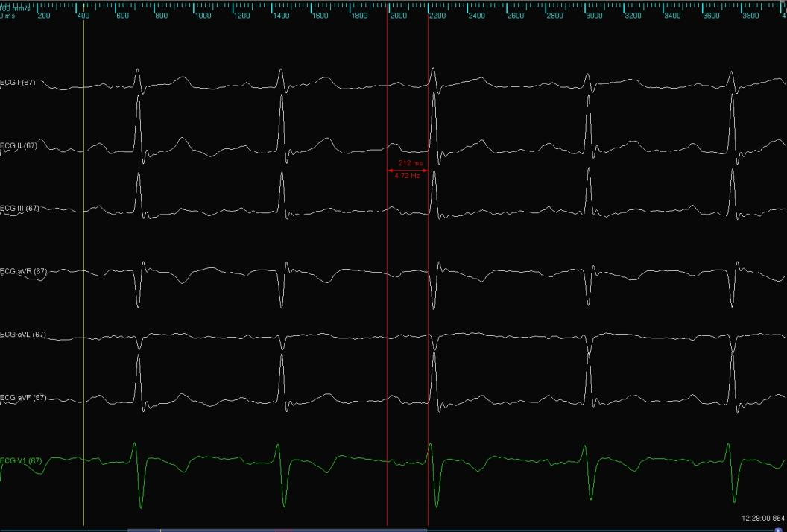Select the ECG aVR channel label
Image resolution: width=787 pixels, height=532 pixels.
pyautogui.click(x=23, y=272)
